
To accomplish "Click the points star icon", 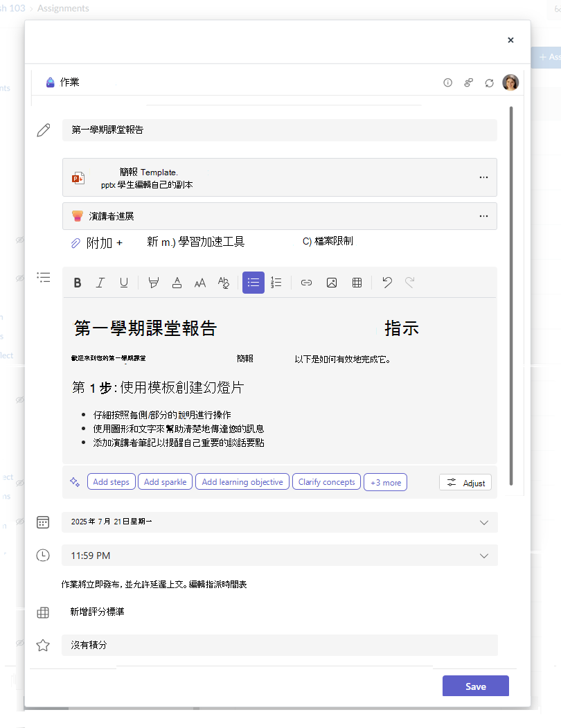I will point(43,646).
